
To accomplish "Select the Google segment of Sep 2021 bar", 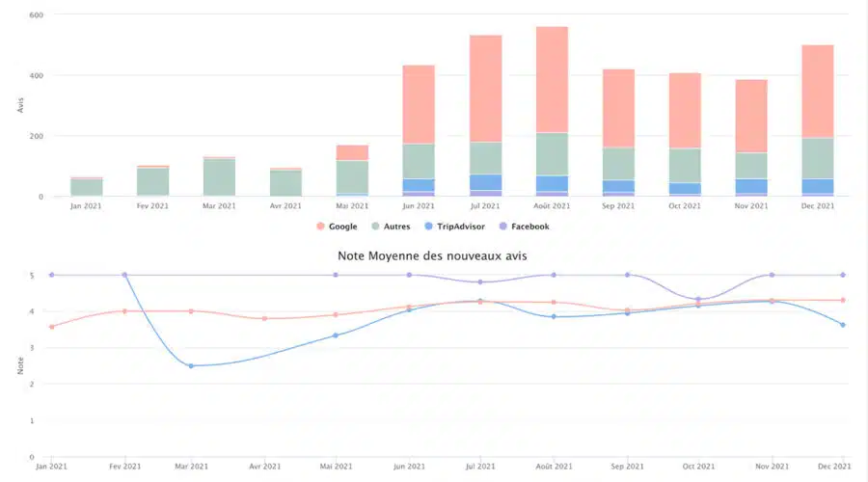I will [x=618, y=108].
